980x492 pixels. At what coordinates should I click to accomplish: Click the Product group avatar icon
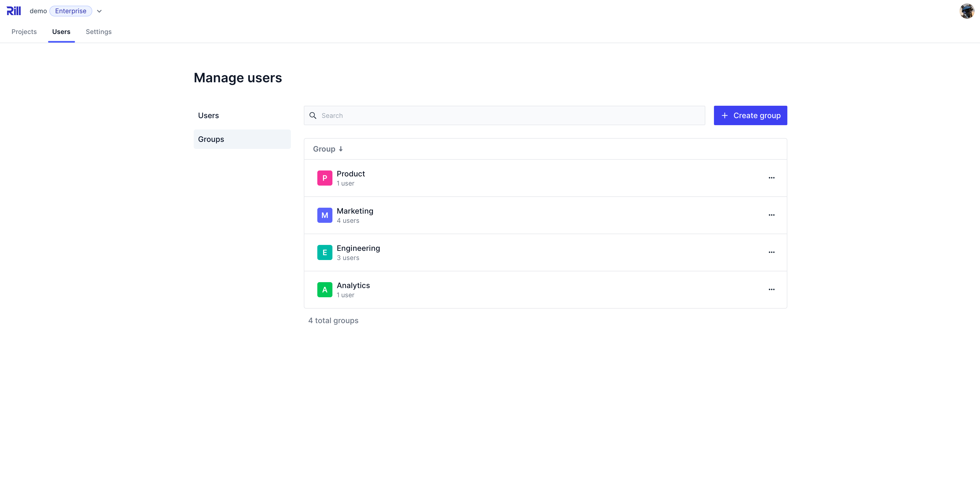pyautogui.click(x=325, y=177)
